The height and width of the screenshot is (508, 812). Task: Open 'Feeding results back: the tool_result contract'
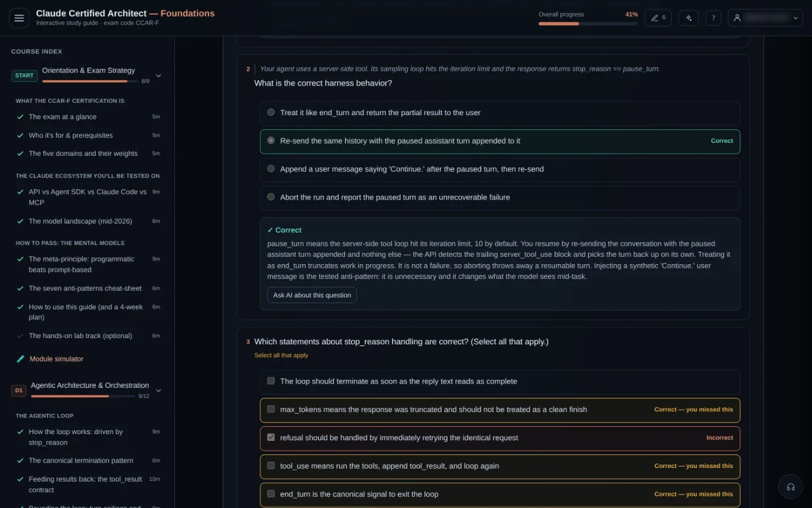[86, 485]
